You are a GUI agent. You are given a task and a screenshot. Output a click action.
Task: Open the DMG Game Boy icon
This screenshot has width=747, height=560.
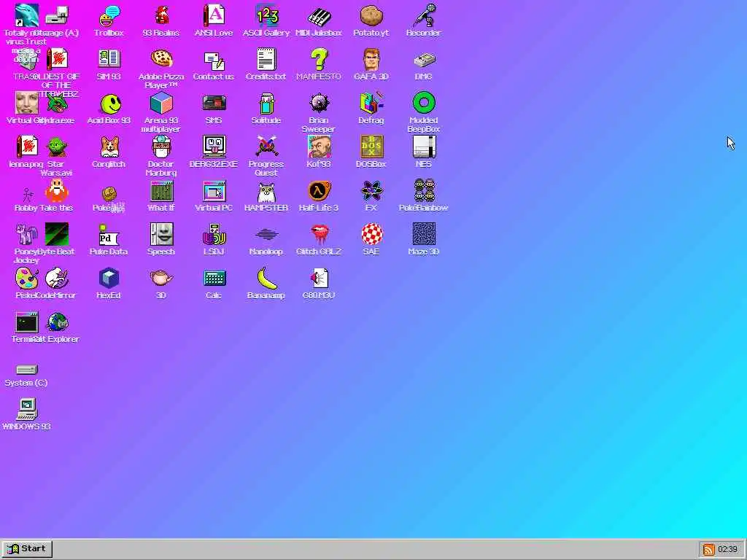point(424,59)
